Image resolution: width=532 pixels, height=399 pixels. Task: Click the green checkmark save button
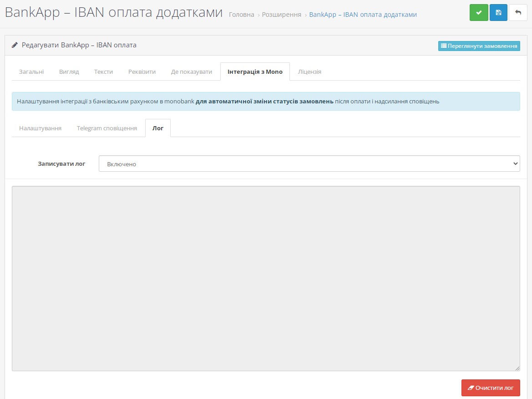pyautogui.click(x=479, y=13)
